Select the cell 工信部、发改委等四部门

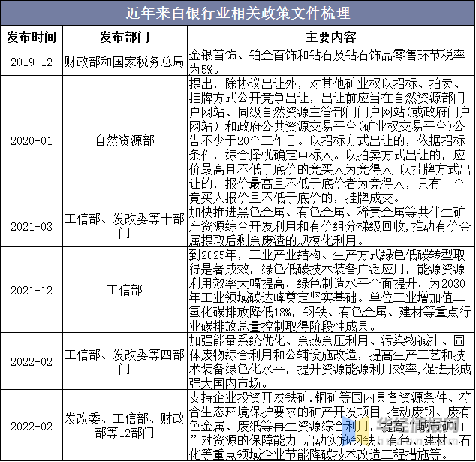(125, 361)
